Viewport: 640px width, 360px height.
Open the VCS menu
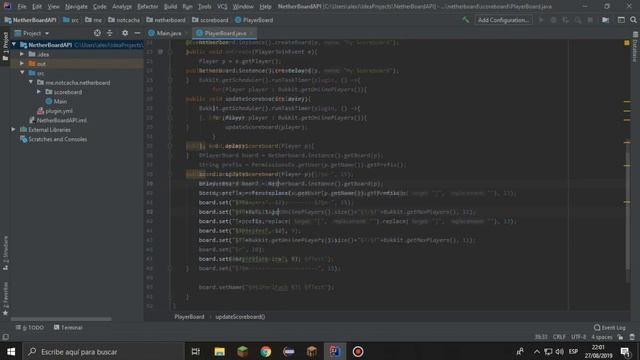click(x=222, y=7)
